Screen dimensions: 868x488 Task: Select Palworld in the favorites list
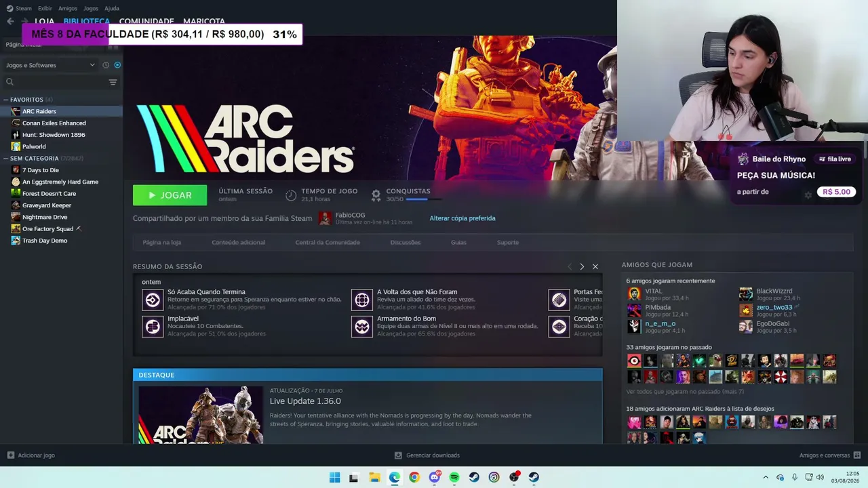coord(61,146)
